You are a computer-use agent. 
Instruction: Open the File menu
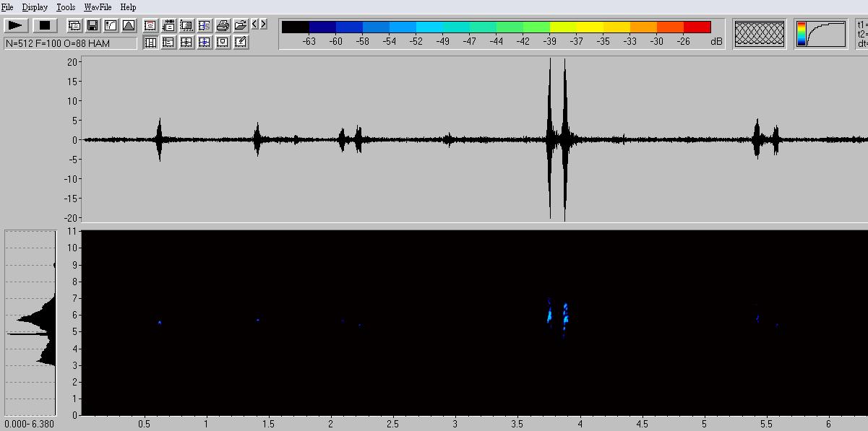[7, 7]
